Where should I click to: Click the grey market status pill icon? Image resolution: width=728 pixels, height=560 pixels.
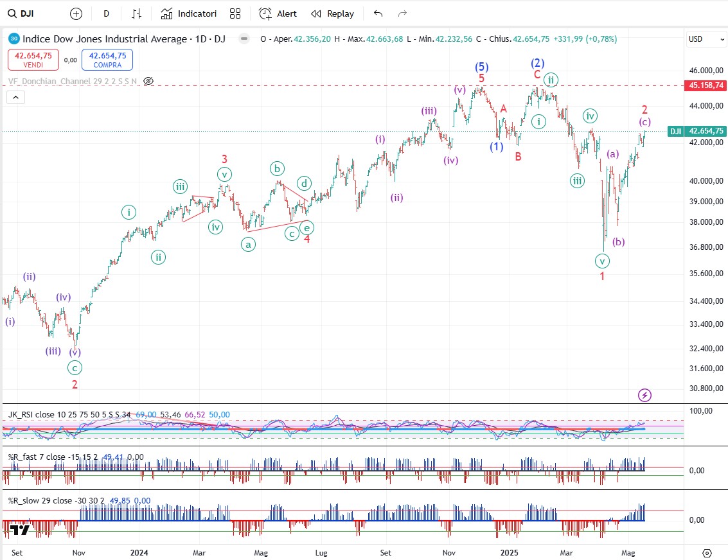coord(244,39)
